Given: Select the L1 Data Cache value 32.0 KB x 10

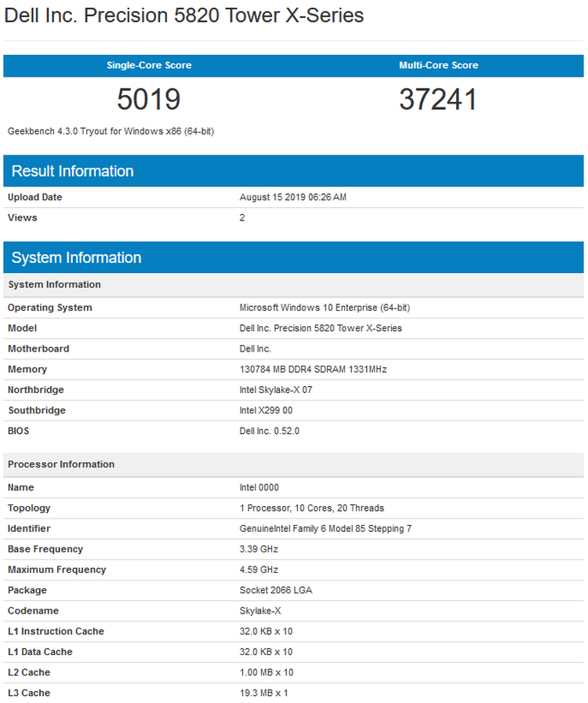Looking at the screenshot, I should coord(267,652).
